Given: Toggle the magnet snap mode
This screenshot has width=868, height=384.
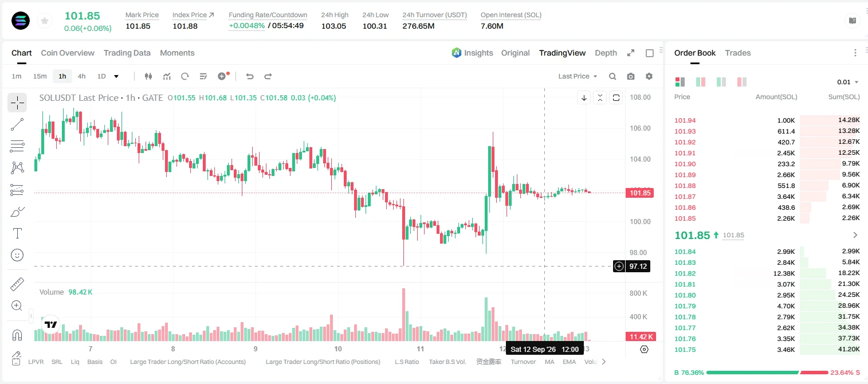Looking at the screenshot, I should (x=17, y=335).
